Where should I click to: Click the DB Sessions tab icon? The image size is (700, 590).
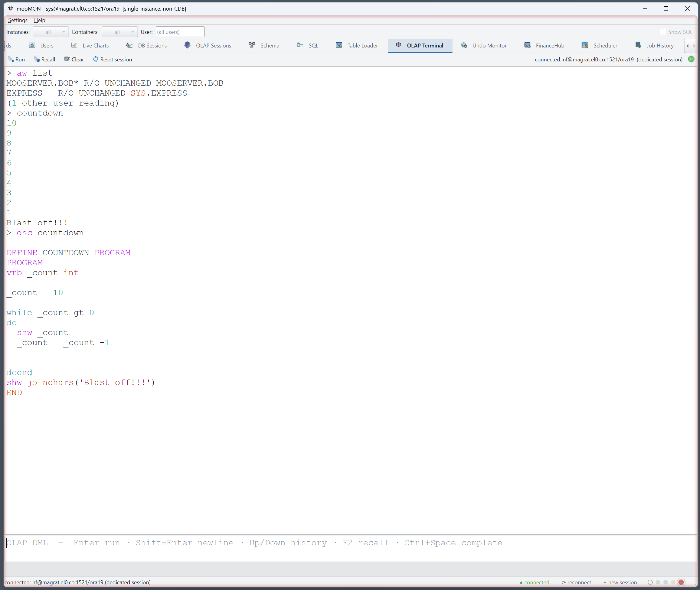pos(129,45)
